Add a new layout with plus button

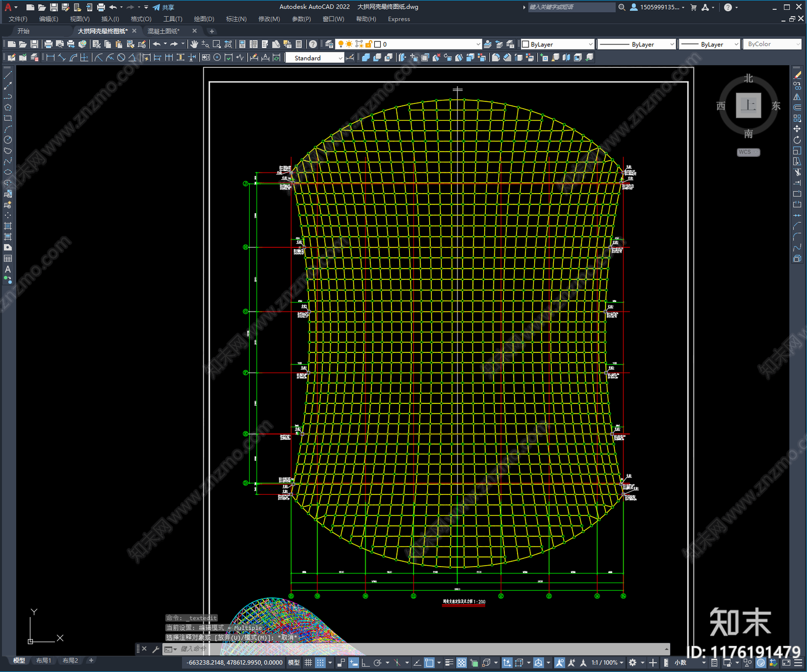click(x=91, y=660)
